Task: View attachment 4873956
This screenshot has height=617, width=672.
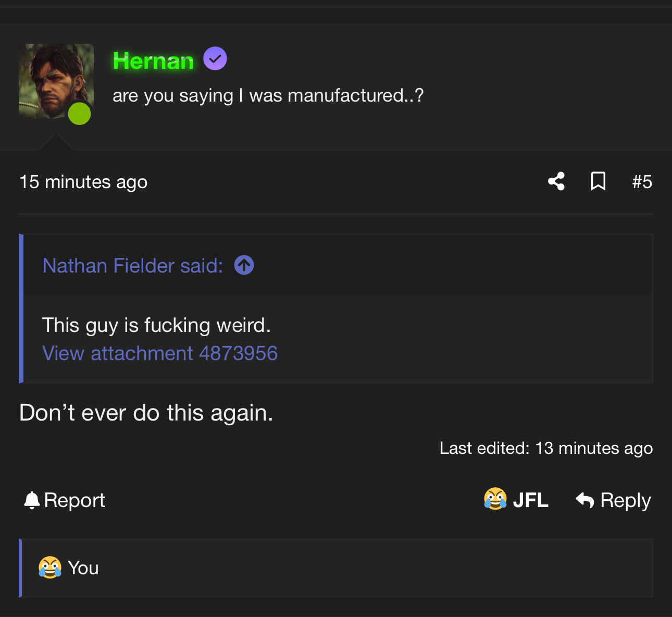Action: coord(160,353)
